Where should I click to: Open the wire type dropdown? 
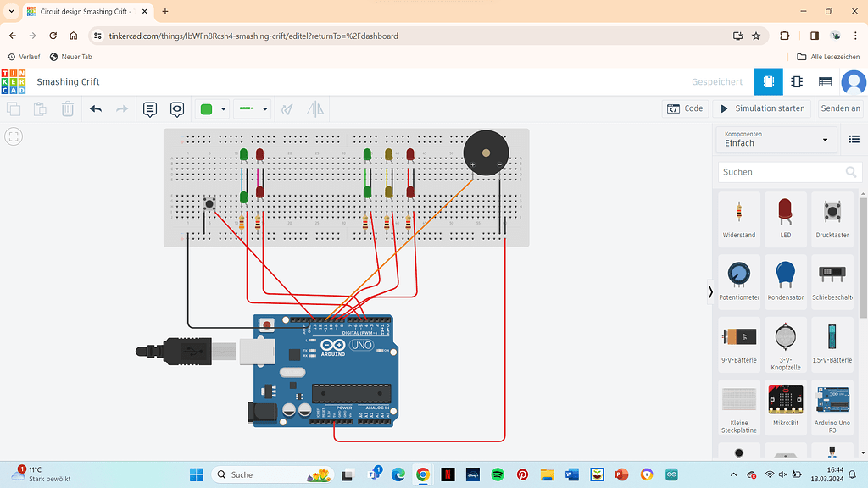(263, 108)
